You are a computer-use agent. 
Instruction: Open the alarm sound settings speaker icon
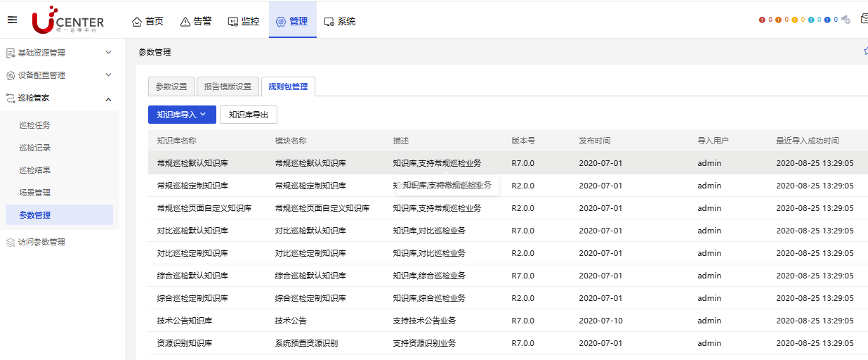point(846,20)
